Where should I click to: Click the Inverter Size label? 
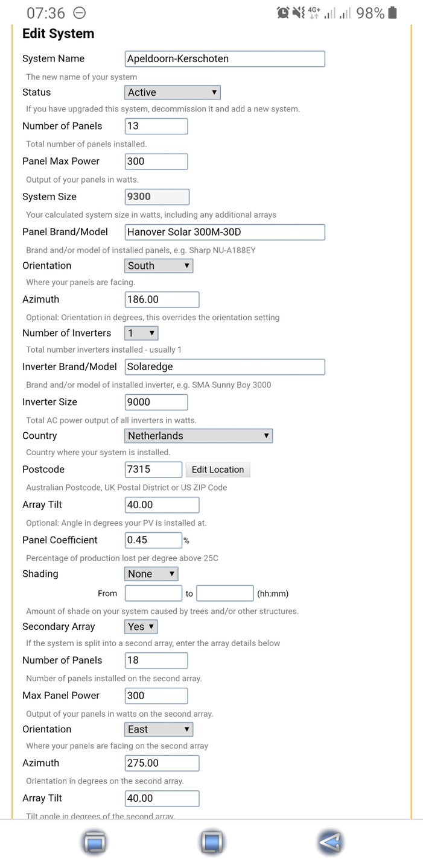49,402
